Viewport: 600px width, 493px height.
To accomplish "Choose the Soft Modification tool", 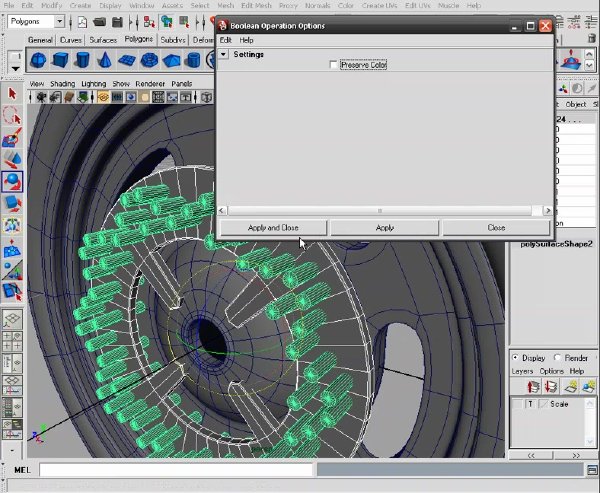I will (x=12, y=248).
